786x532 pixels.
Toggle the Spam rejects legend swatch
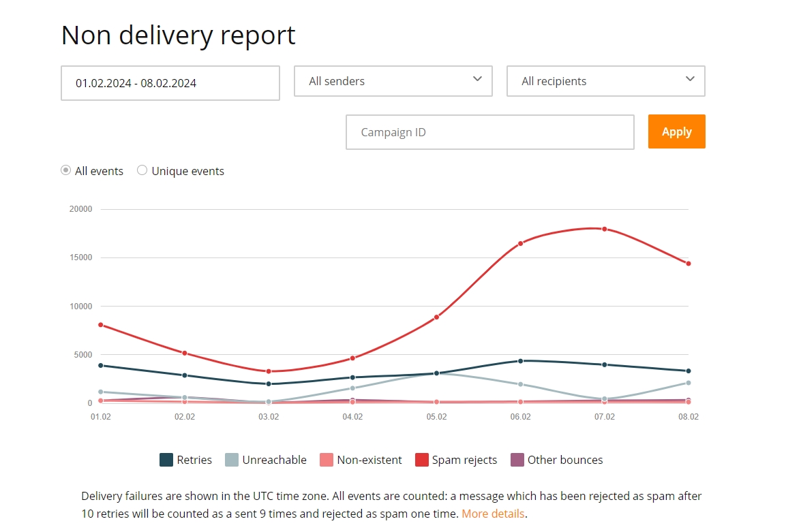pyautogui.click(x=421, y=460)
